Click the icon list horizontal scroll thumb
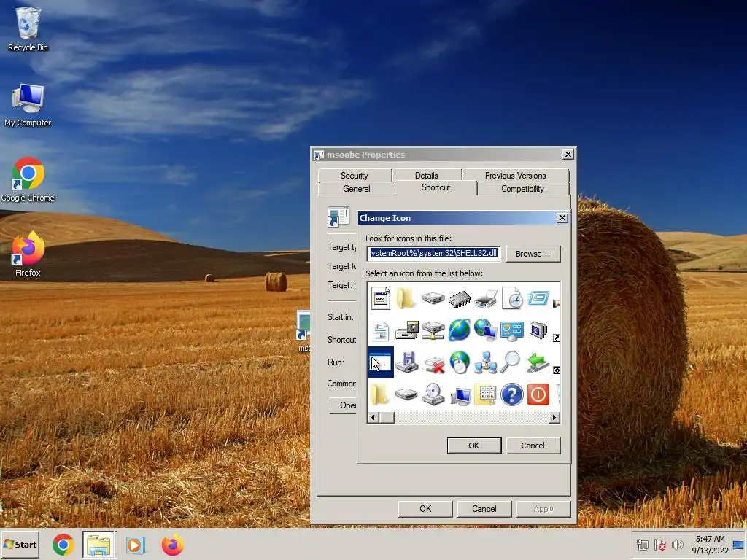Screen dimensions: 747x560 click(387, 418)
